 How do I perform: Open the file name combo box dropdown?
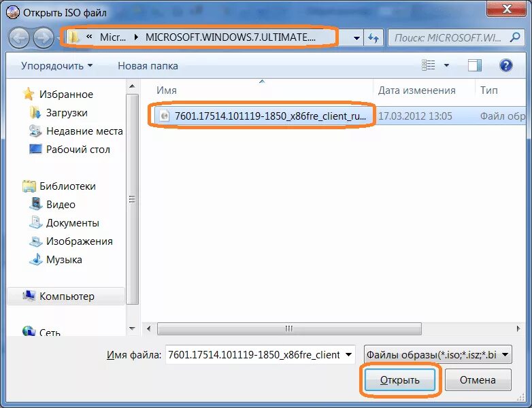[x=348, y=355]
